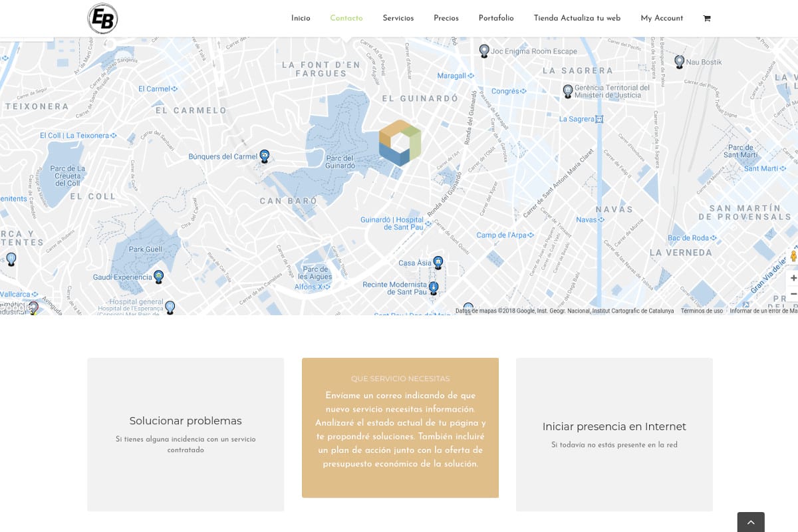Image resolution: width=798 pixels, height=532 pixels.
Task: Click the Park Güell map label
Action: (x=146, y=250)
